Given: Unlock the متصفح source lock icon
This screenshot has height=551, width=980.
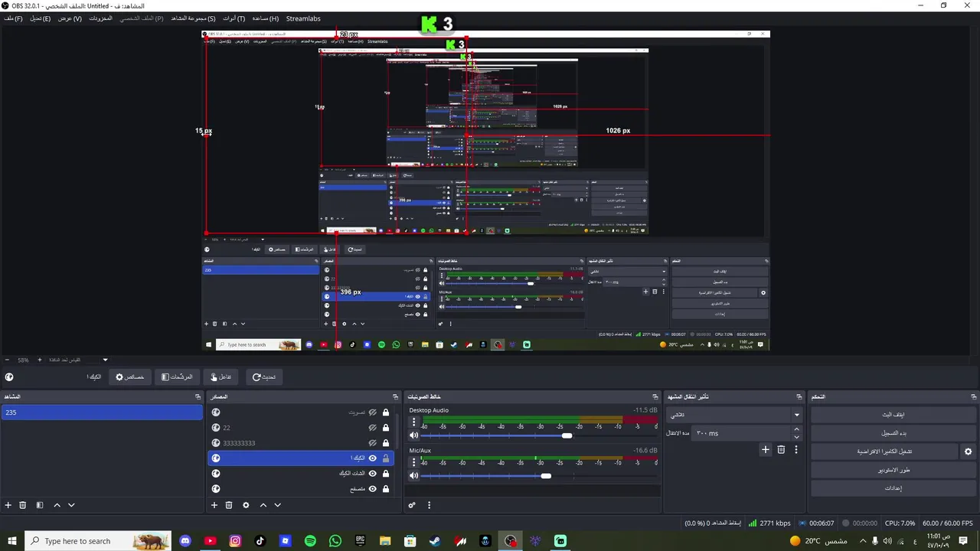Looking at the screenshot, I should coord(386,489).
